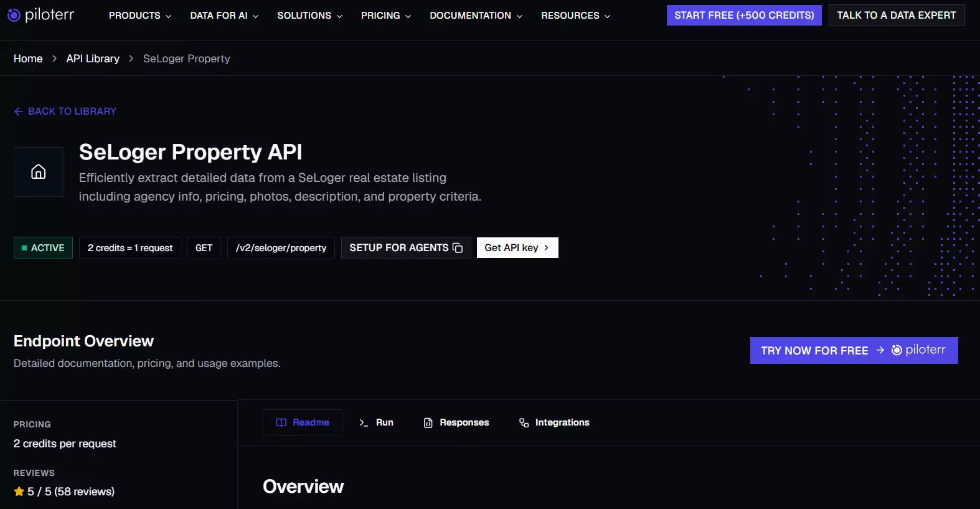This screenshot has width=980, height=509.
Task: Click the SeLoger Property API heading
Action: [191, 152]
